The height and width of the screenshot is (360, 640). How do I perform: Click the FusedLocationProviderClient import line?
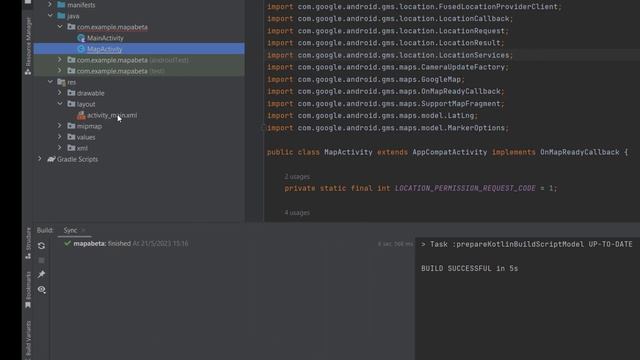414,7
